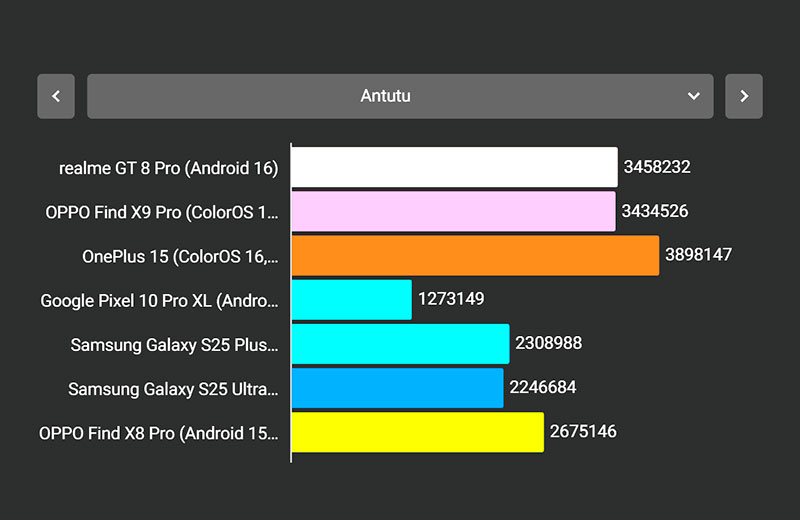
Task: Select the OnePlus 15 label
Action: (x=180, y=256)
